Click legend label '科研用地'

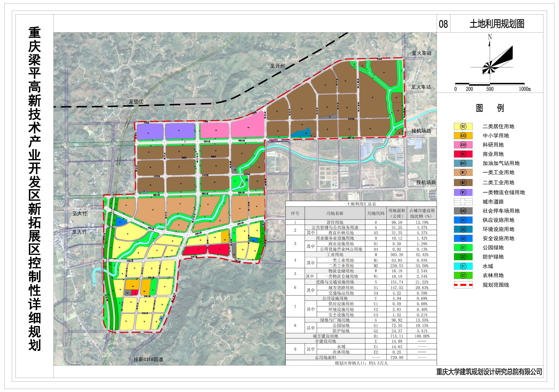[493, 145]
